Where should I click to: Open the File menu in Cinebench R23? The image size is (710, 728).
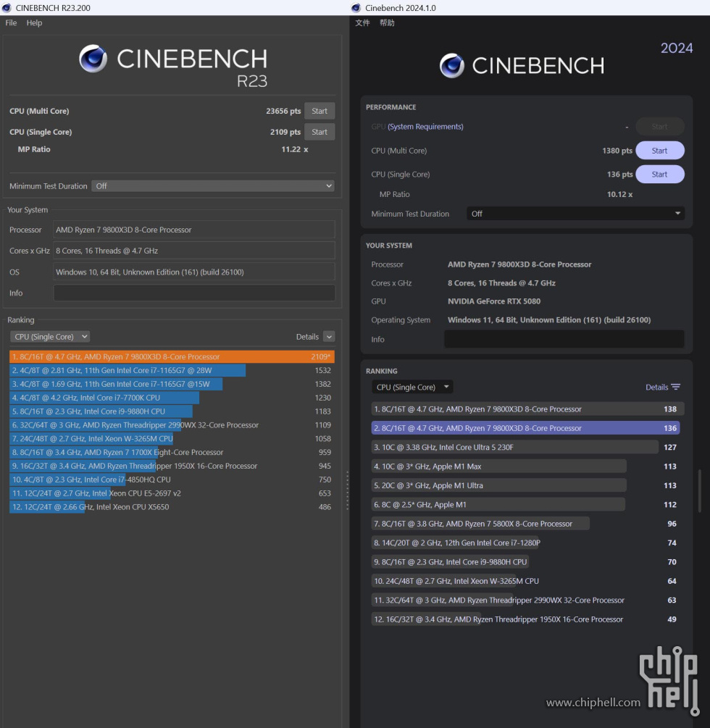(x=11, y=23)
